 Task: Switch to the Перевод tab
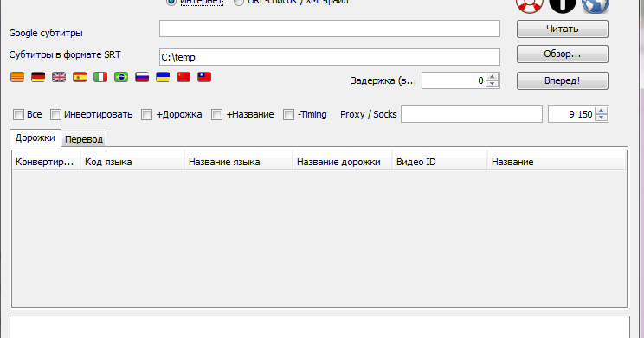click(84, 139)
